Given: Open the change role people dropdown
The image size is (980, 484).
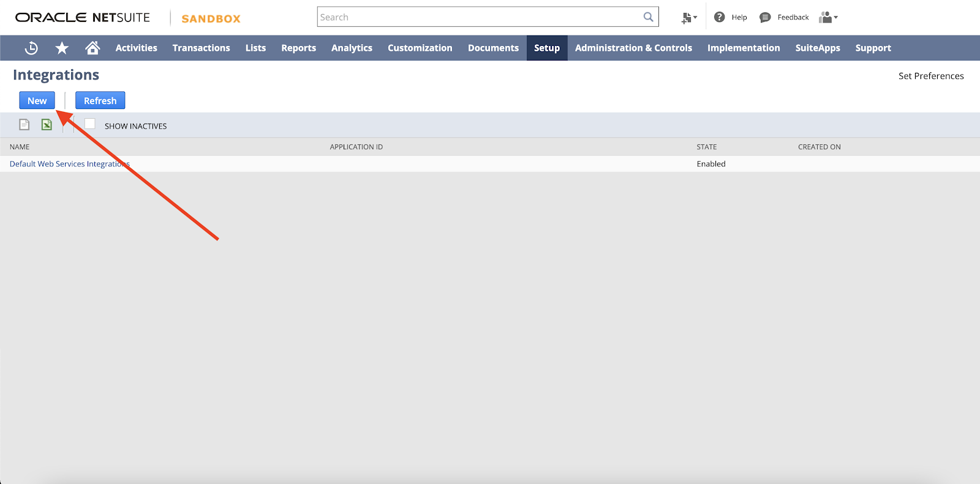Looking at the screenshot, I should (827, 17).
